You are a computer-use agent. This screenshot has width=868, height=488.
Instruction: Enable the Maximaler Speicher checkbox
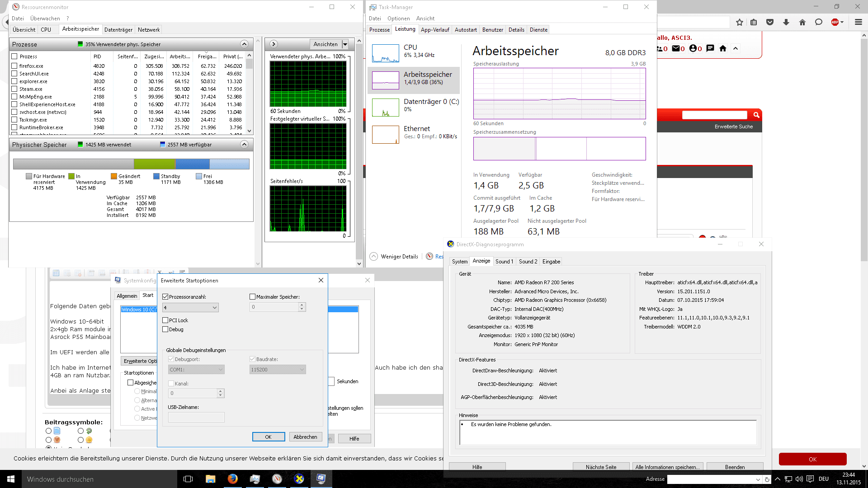(252, 297)
